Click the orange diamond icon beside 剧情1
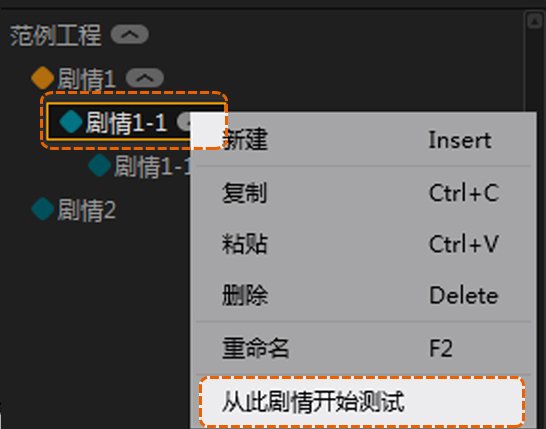Image resolution: width=546 pixels, height=429 pixels. click(x=42, y=78)
